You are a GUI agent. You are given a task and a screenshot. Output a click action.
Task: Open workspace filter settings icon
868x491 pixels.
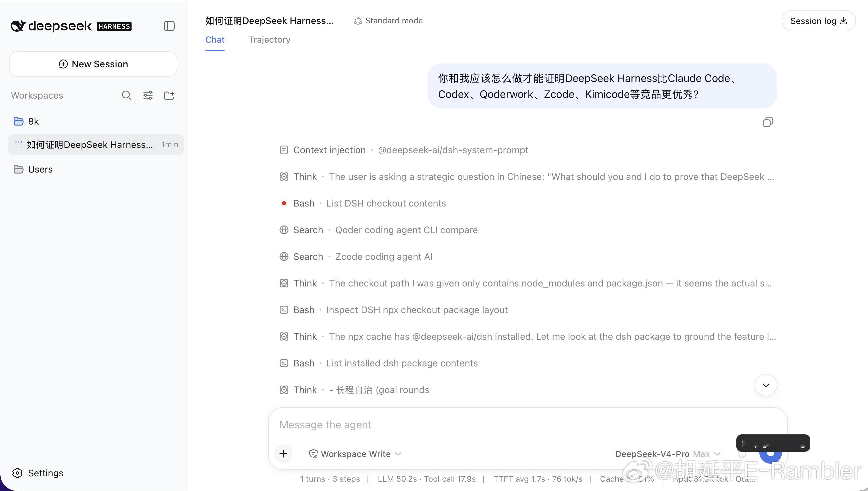click(x=148, y=95)
